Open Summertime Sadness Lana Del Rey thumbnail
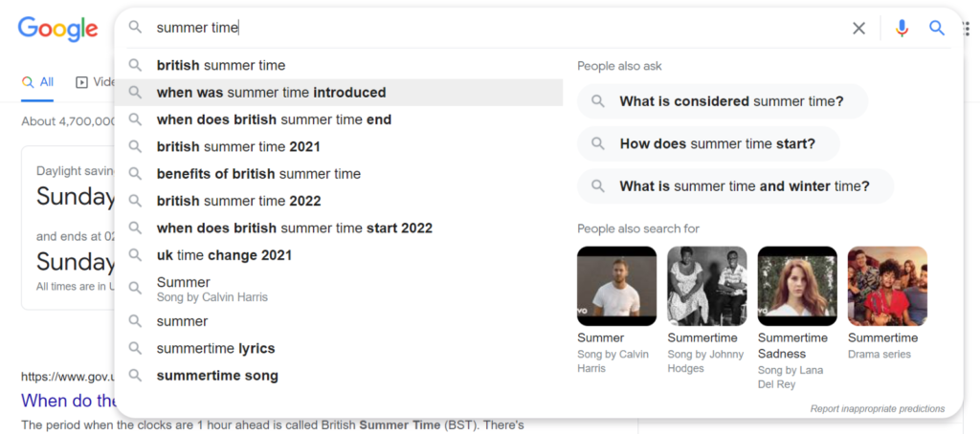Screen dimensions: 980x434 (797, 286)
